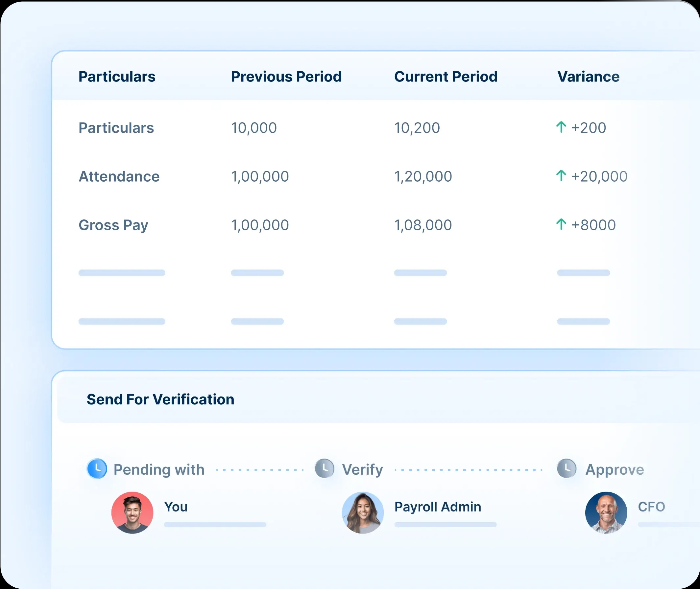Click the Verify stage clock icon

coord(324,468)
